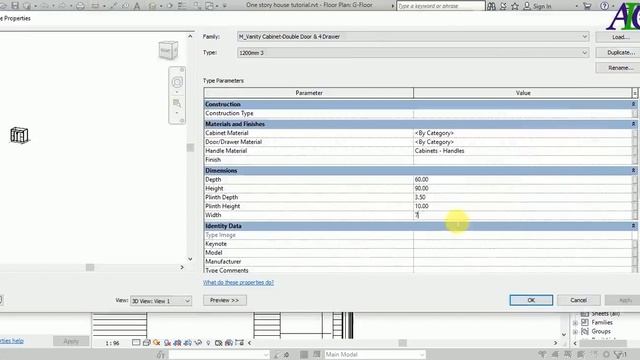The height and width of the screenshot is (360, 640).
Task: Open the Autodesk Exchange shopping cart icon
Action: coord(587,6)
